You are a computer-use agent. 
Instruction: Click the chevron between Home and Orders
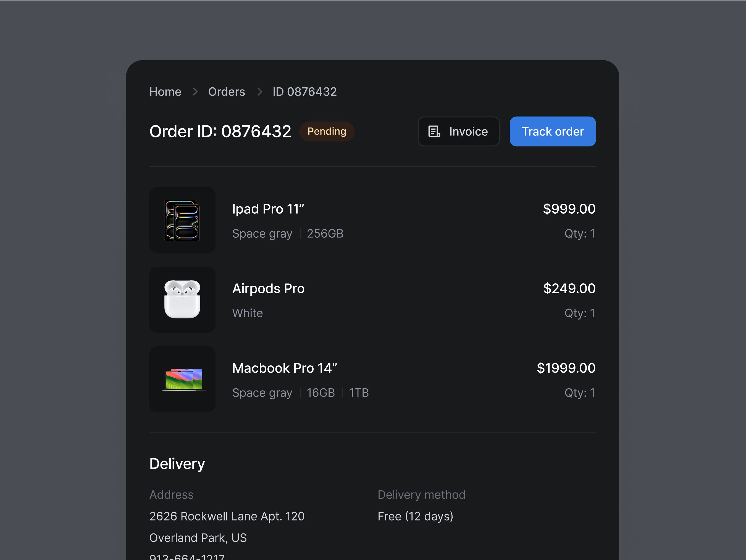pyautogui.click(x=195, y=91)
